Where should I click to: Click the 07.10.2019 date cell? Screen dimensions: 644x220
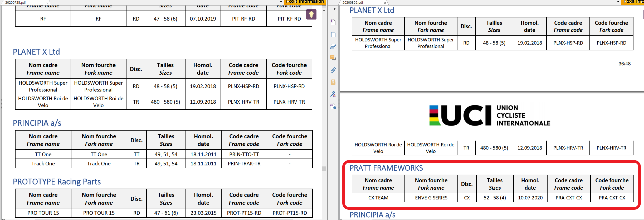(203, 19)
